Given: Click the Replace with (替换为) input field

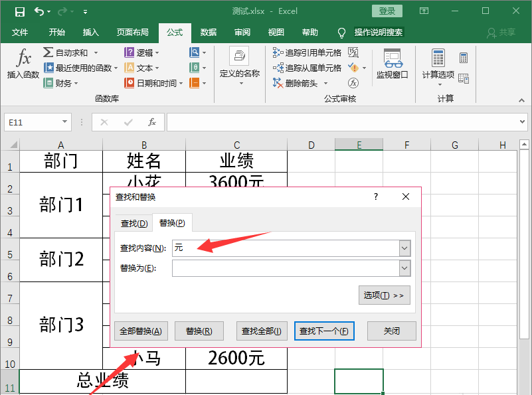Looking at the screenshot, I should coord(286,268).
